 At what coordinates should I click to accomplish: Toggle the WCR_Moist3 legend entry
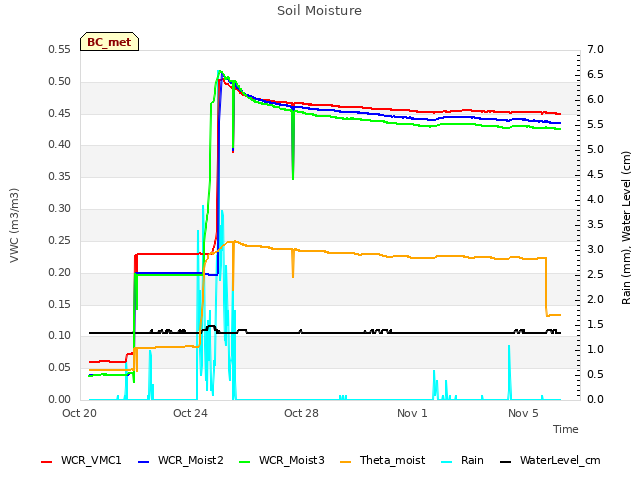[x=282, y=460]
